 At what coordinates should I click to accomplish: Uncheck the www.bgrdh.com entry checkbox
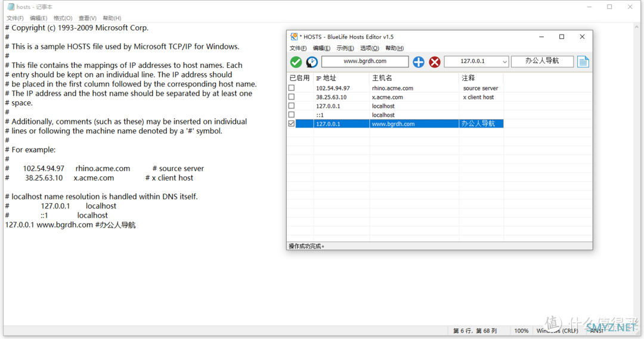[292, 124]
